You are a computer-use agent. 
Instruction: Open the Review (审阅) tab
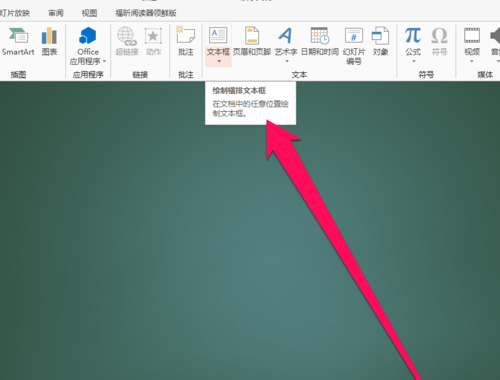[56, 13]
